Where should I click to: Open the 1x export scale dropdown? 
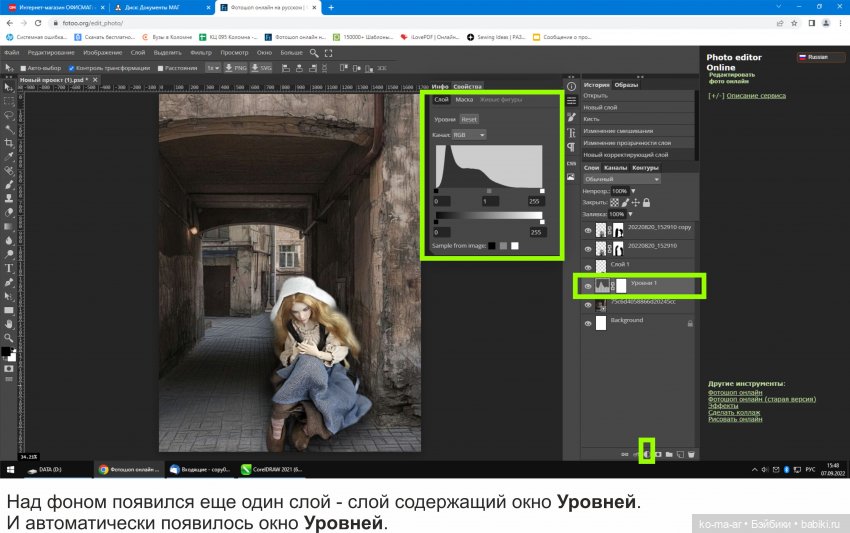[213, 68]
